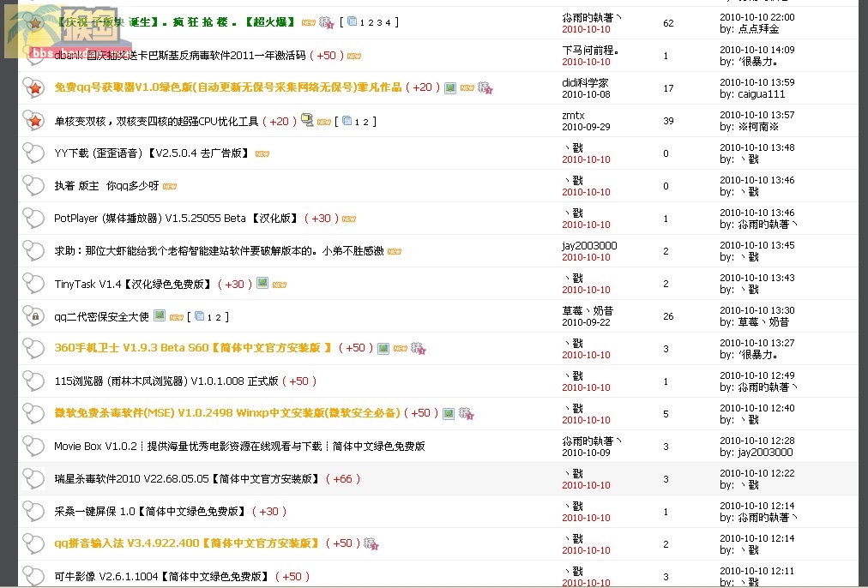Image resolution: width=868 pixels, height=588 pixels.
Task: Click image attachment icon on 微软免费杀毒软件 thread
Action: [449, 413]
